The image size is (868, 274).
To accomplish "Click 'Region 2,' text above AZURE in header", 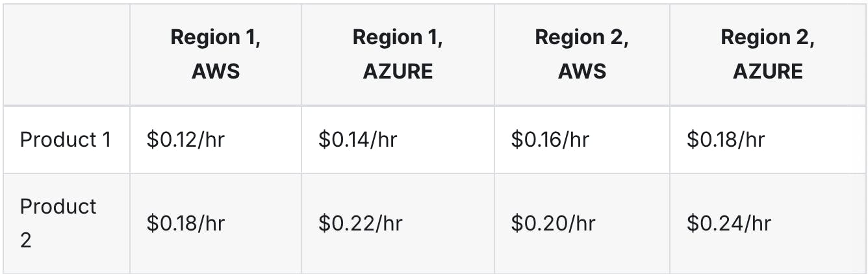I will 768,38.
